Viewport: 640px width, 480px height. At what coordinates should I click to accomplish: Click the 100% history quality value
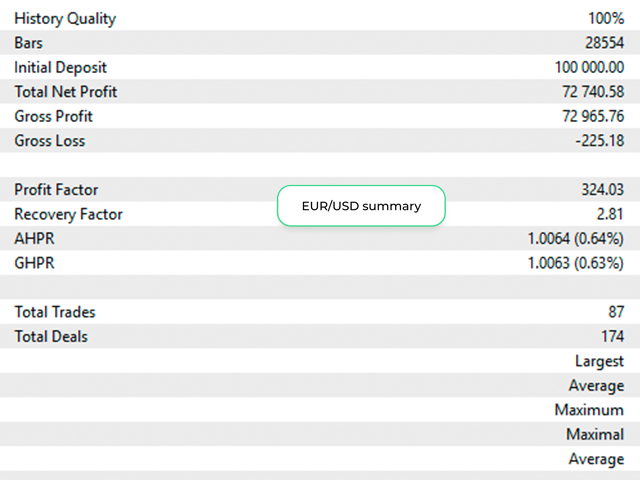pyautogui.click(x=606, y=18)
